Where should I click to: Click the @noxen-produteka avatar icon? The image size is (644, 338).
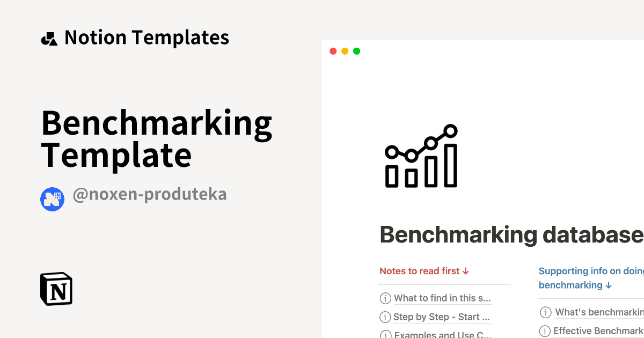52,199
